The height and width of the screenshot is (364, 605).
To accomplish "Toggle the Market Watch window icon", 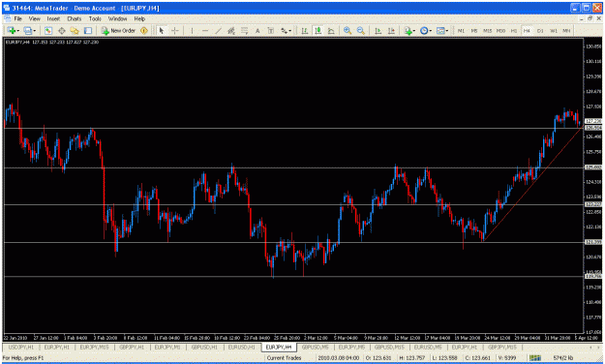I will (47, 30).
